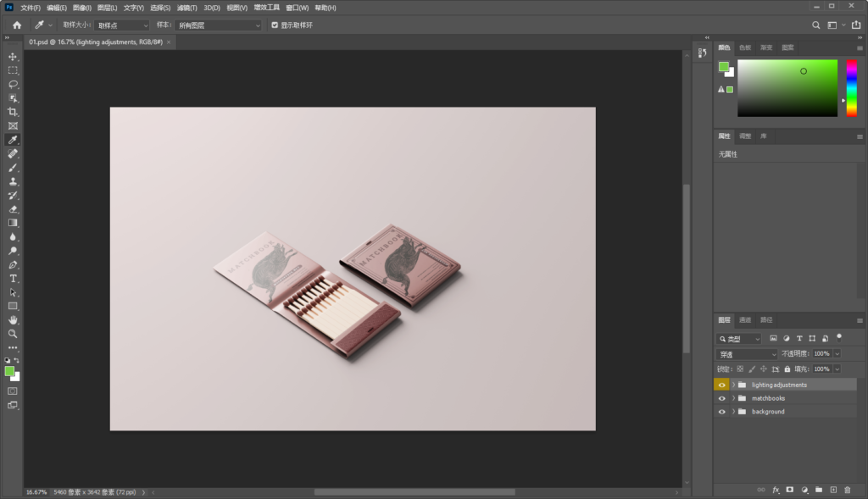Select the Blur tool
Screen dimensions: 868x499
[13, 236]
